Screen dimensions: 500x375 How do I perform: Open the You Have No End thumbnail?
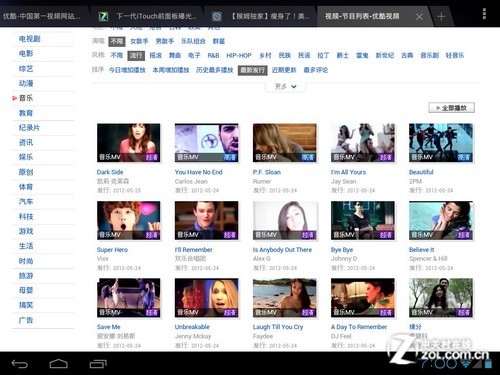[x=207, y=143]
